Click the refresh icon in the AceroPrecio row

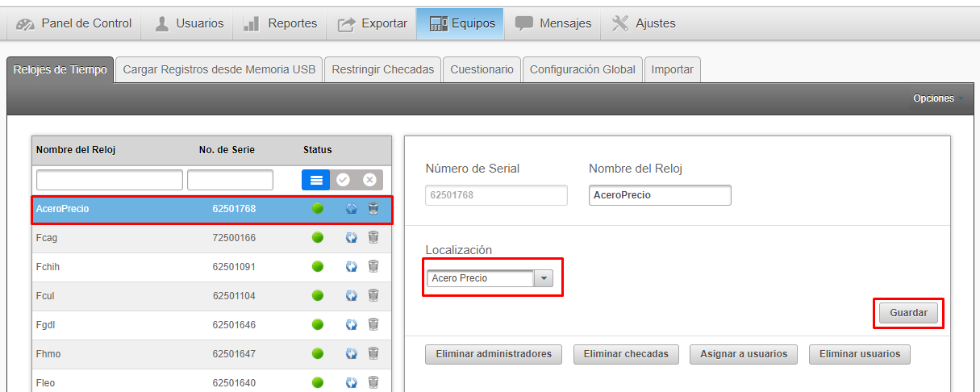[x=352, y=209]
